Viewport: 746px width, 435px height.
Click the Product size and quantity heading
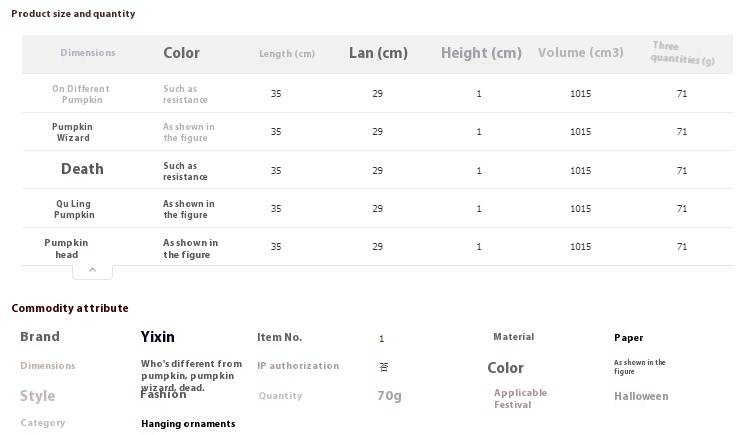(73, 14)
